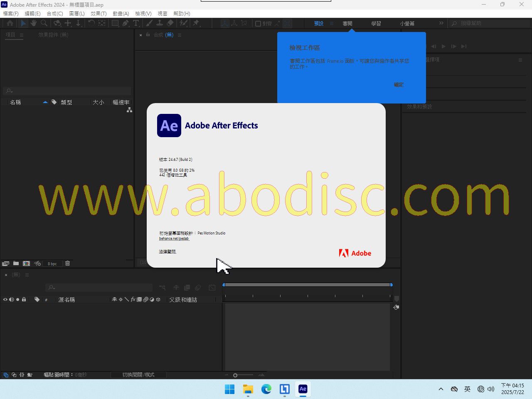The image size is (532, 399).
Task: Click the 法律聲明 link in splash
Action: (x=167, y=252)
